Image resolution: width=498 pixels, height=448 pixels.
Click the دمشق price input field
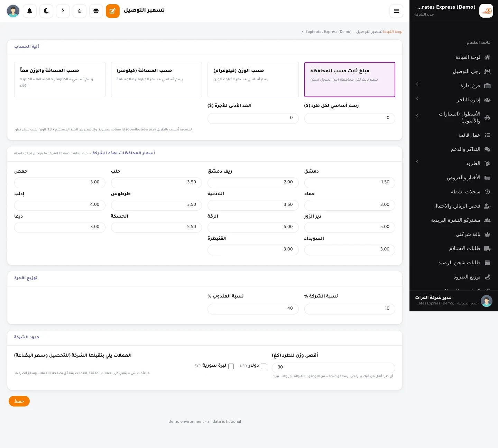[350, 182]
